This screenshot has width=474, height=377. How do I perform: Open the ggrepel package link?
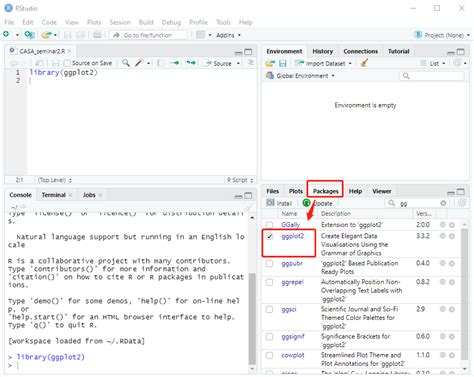tap(292, 282)
